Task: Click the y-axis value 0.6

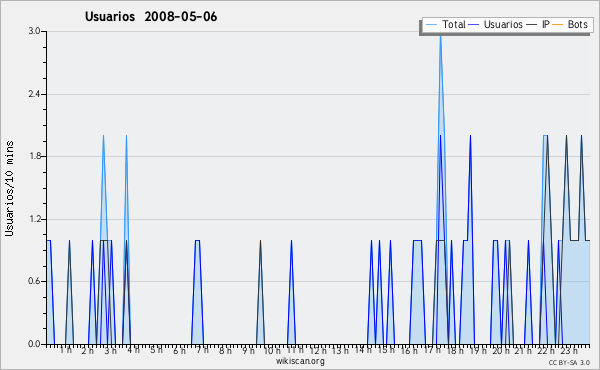Action: (34, 281)
